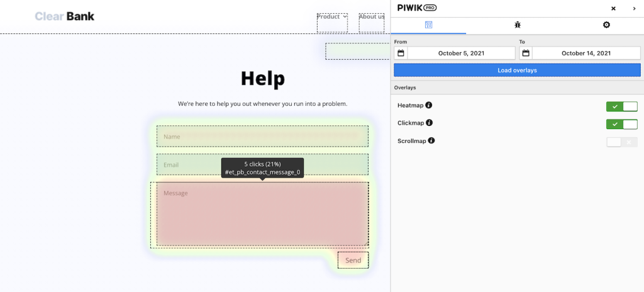This screenshot has height=292, width=644.
Task: Select the October 14, 2021 date field
Action: [x=586, y=53]
